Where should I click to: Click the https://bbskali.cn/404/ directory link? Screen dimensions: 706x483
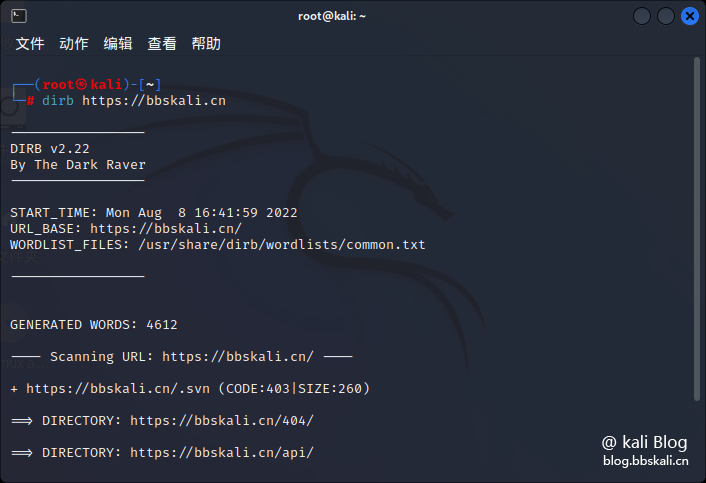pyautogui.click(x=222, y=420)
